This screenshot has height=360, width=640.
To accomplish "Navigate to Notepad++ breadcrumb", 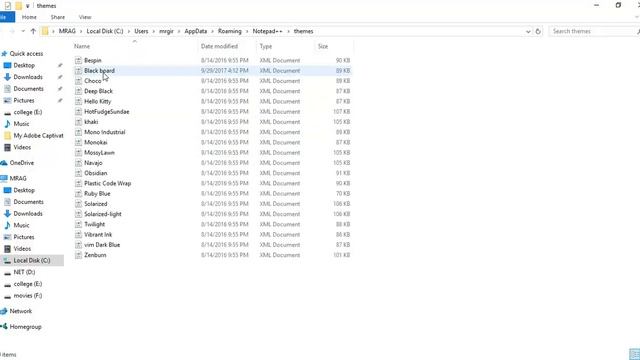I will pyautogui.click(x=267, y=31).
